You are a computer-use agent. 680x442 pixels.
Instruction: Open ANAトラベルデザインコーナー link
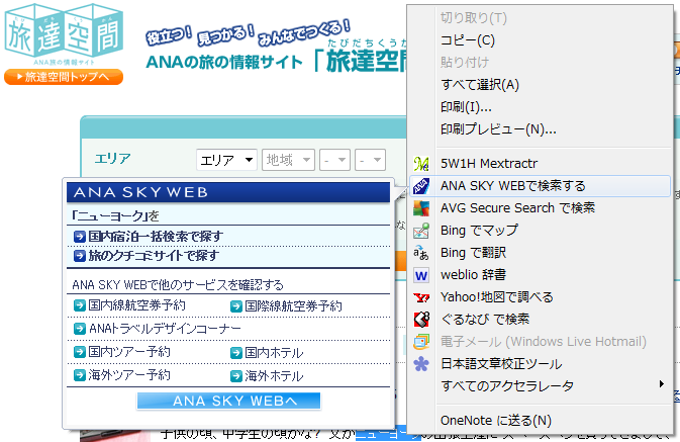pos(165,329)
